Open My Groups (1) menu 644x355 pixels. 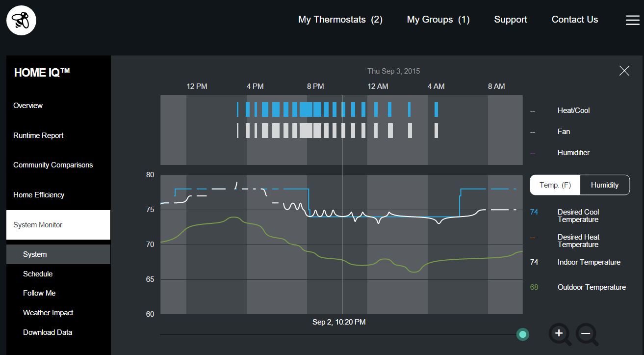pos(438,20)
